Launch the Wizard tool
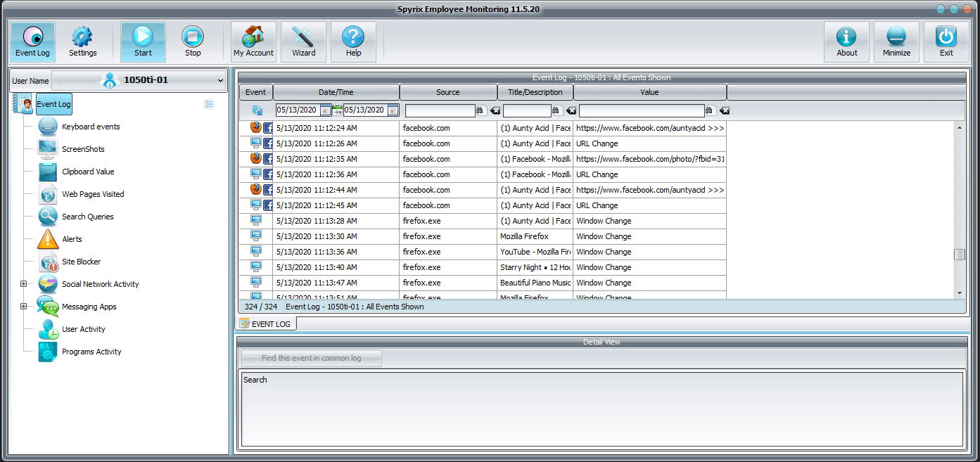Screen dimensions: 980x462 point(303,42)
